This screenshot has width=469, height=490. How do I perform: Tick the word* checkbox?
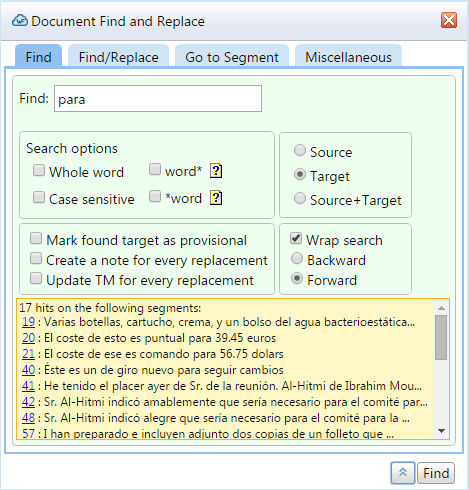pos(155,169)
